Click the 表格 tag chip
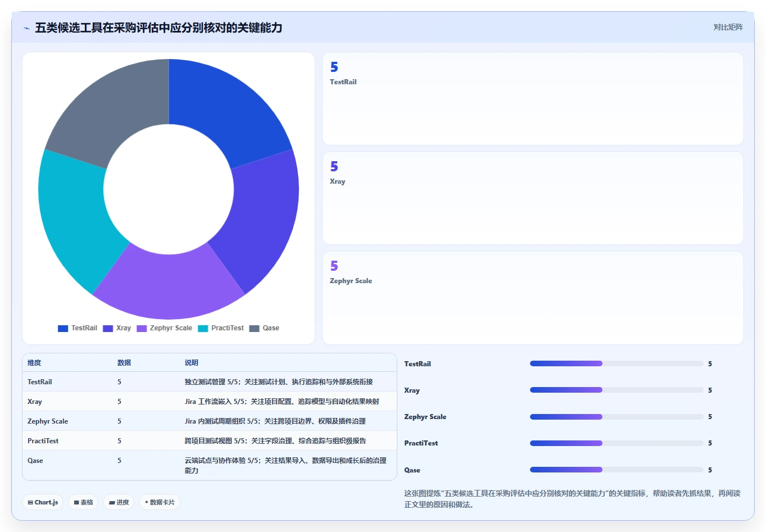This screenshot has width=766, height=532. click(83, 502)
